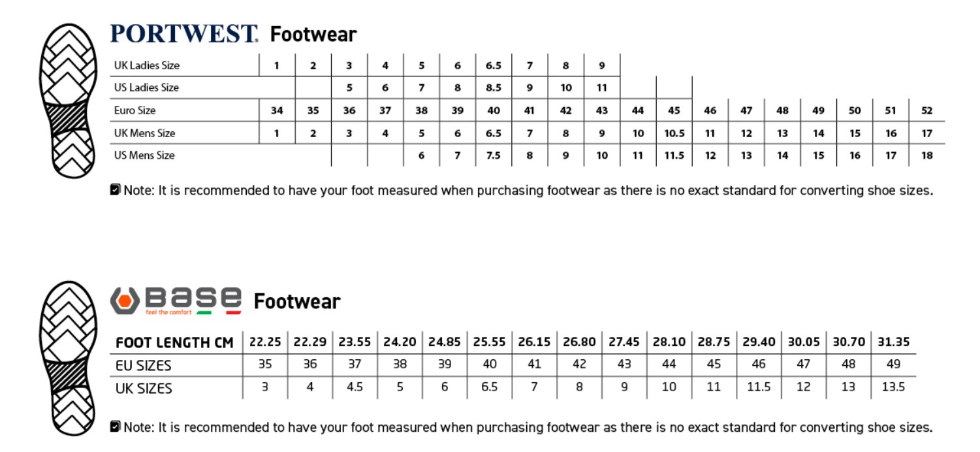This screenshot has width=980, height=452.
Task: Click the 31.35 foot length cell
Action: tap(893, 342)
